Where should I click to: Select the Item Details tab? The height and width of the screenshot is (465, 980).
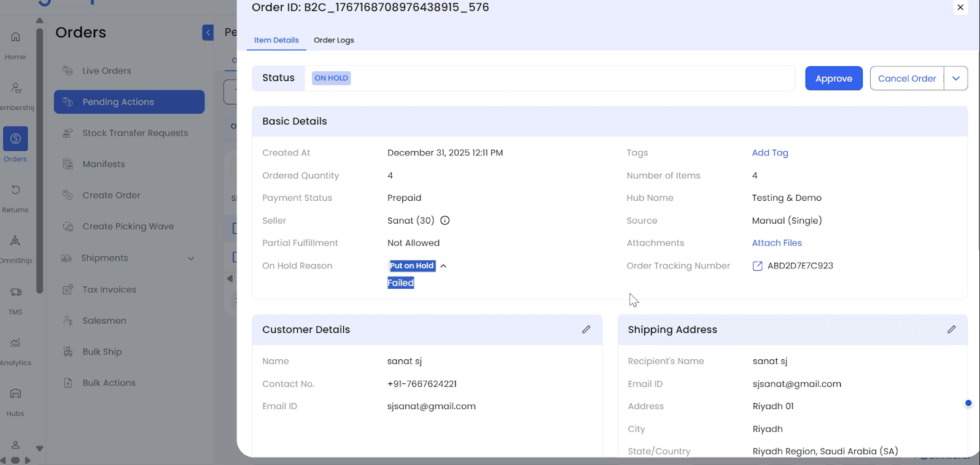coord(276,41)
